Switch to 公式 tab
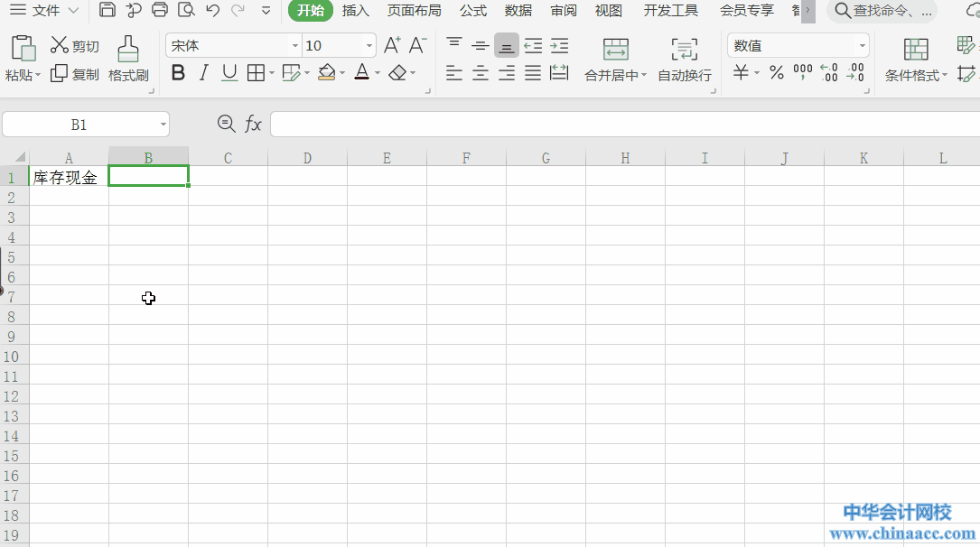The height and width of the screenshot is (547, 980). pyautogui.click(x=473, y=10)
